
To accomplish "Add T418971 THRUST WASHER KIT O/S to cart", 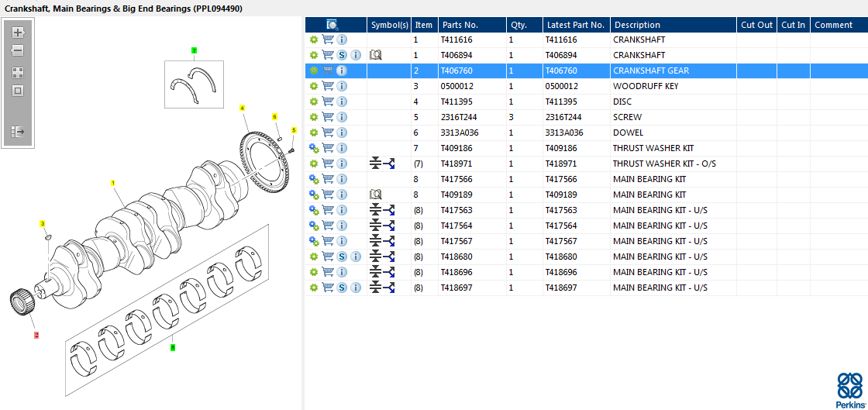I will coord(328,164).
